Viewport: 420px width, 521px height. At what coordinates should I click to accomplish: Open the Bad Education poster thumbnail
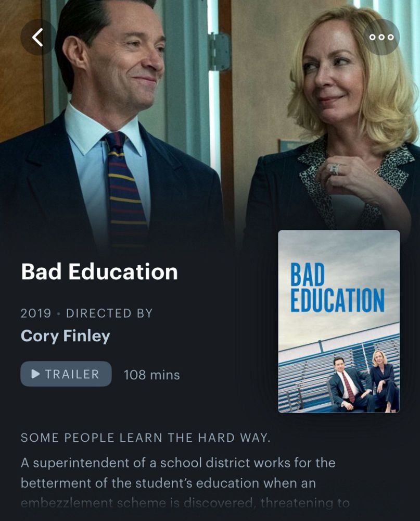click(x=339, y=321)
